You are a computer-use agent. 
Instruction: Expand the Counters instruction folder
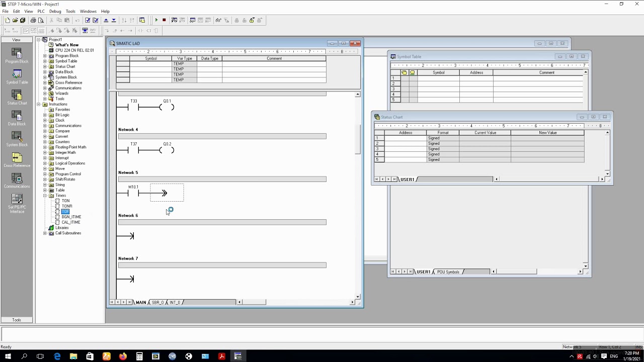[45, 142]
